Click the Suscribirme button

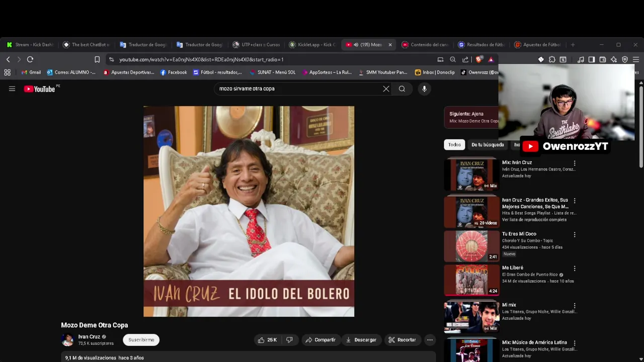[x=141, y=340]
